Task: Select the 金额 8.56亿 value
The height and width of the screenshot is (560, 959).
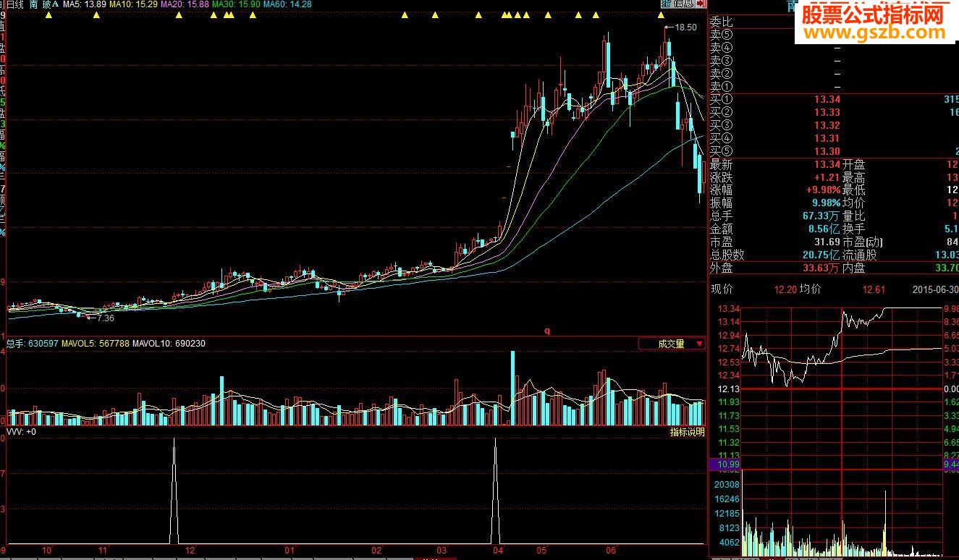Action: 824,229
